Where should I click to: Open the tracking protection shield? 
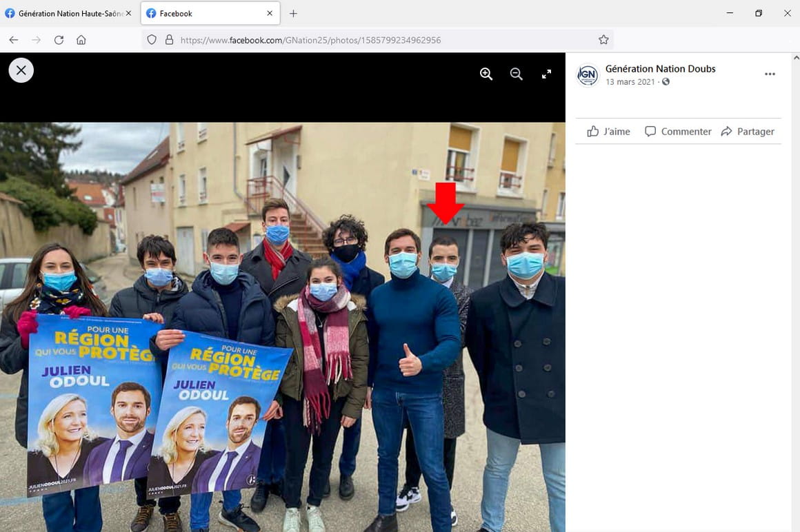click(x=152, y=40)
